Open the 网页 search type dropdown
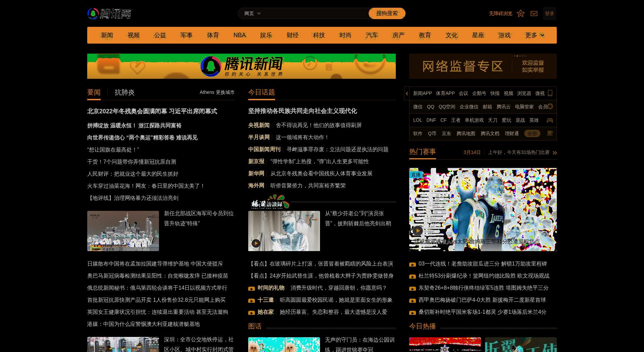Viewport: 644px width, 352px height. (252, 13)
